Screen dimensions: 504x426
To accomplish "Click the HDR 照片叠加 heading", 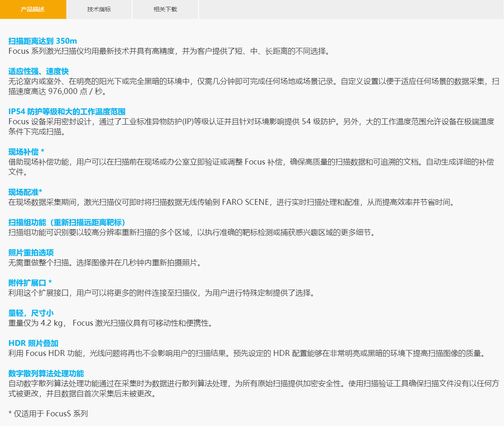I will coord(34,343).
